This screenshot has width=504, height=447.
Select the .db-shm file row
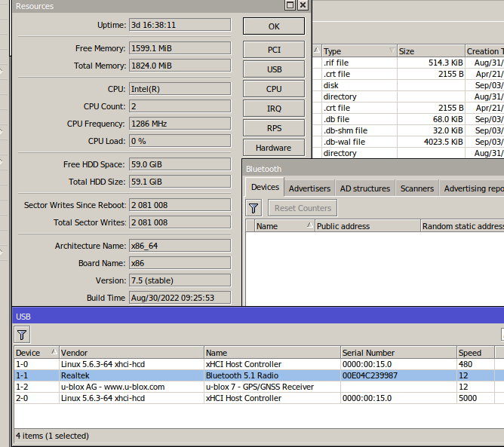click(408, 130)
